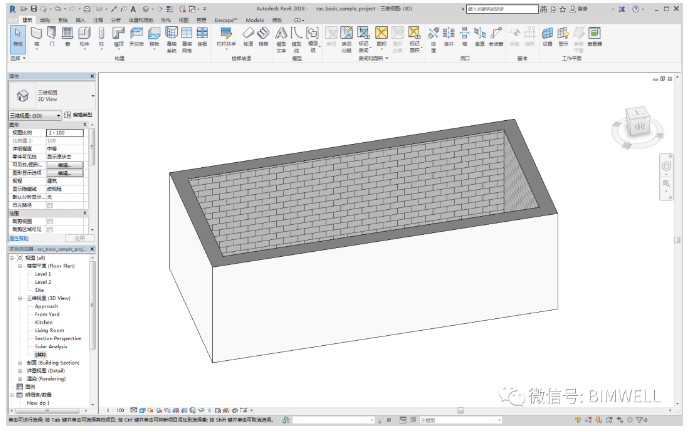Collapse the Floor Plan tree node
Viewport: 692px width, 432px height.
[x=20, y=265]
